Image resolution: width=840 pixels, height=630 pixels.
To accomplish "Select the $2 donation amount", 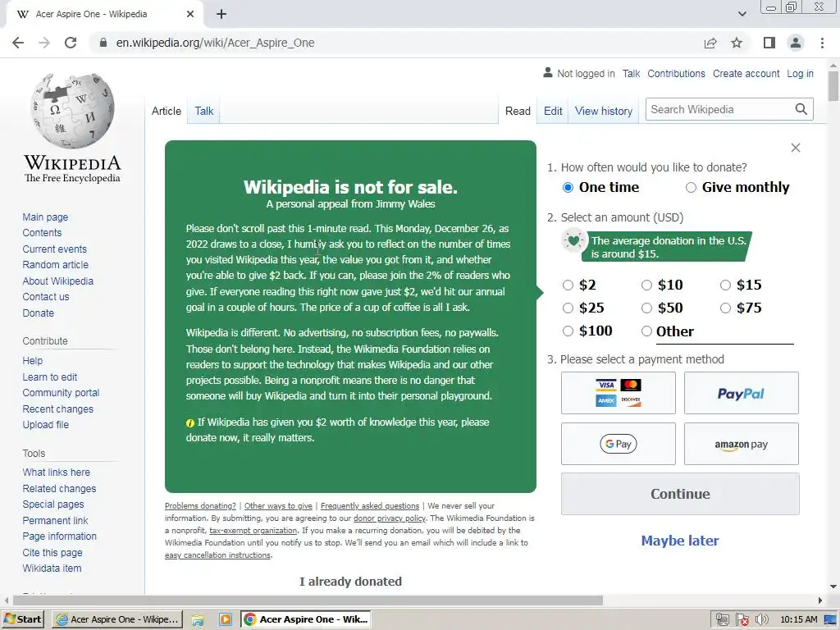I will click(x=568, y=285).
